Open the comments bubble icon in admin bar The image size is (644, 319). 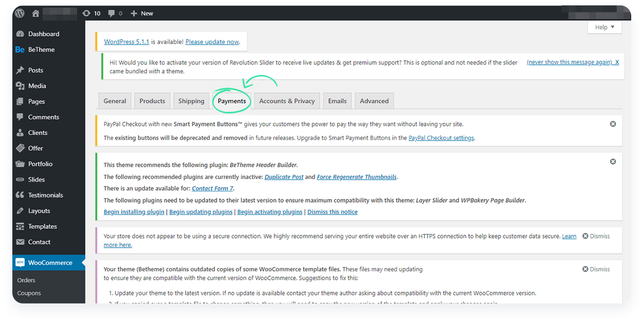112,13
